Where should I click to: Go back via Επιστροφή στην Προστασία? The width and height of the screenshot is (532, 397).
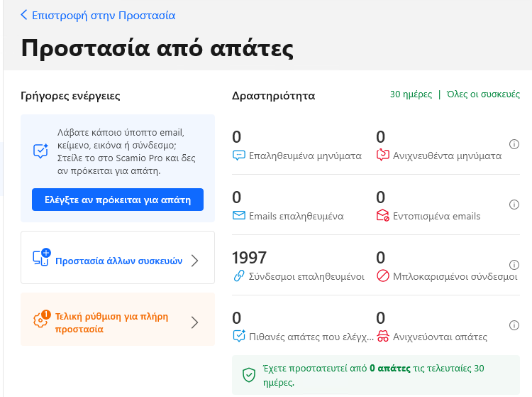coord(103,15)
